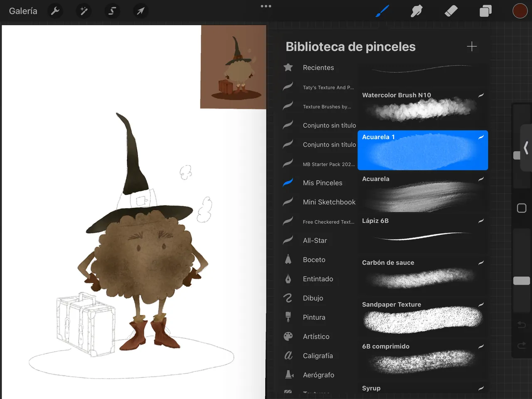Return to Galería

[x=23, y=11]
